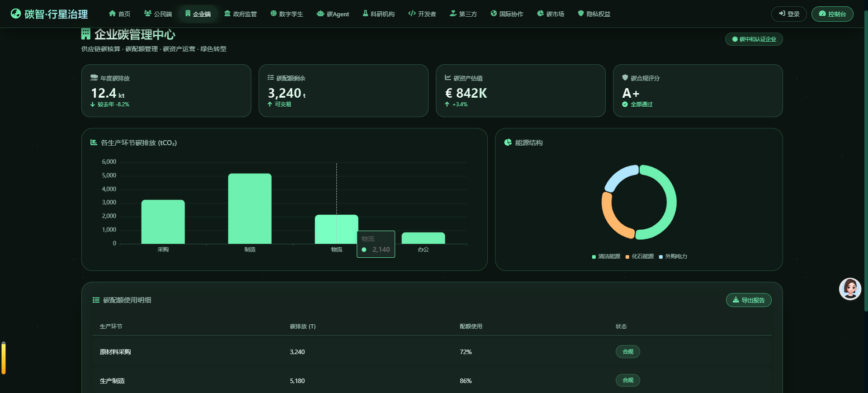This screenshot has width=868, height=393.
Task: Click the earth icon for 国际协作
Action: point(494,14)
